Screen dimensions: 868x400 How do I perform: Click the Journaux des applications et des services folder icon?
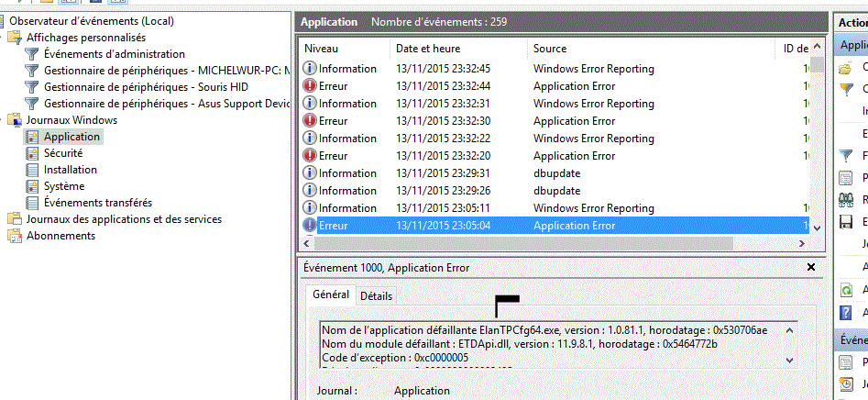pyautogui.click(x=15, y=219)
